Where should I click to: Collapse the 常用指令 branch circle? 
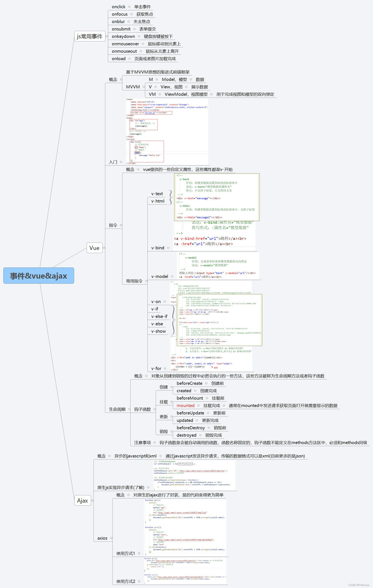(x=146, y=281)
